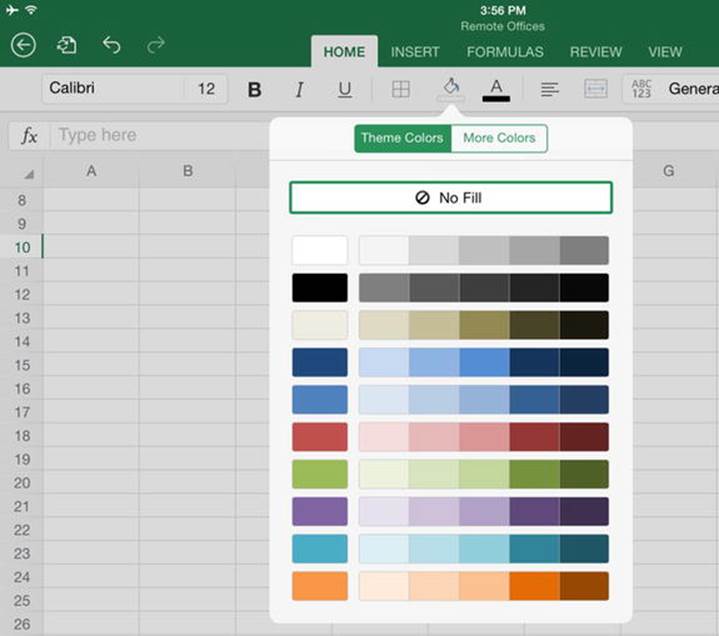Pick the black base color swatch

pos(320,288)
